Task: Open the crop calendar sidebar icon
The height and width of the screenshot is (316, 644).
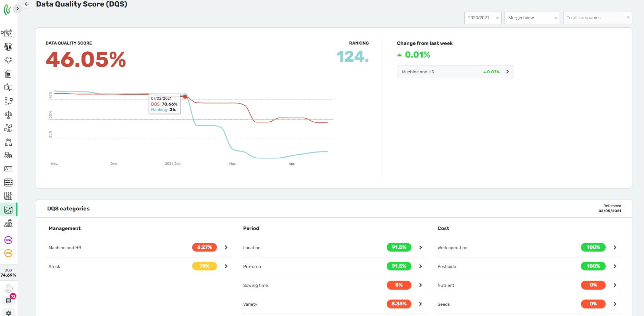Action: (8, 33)
